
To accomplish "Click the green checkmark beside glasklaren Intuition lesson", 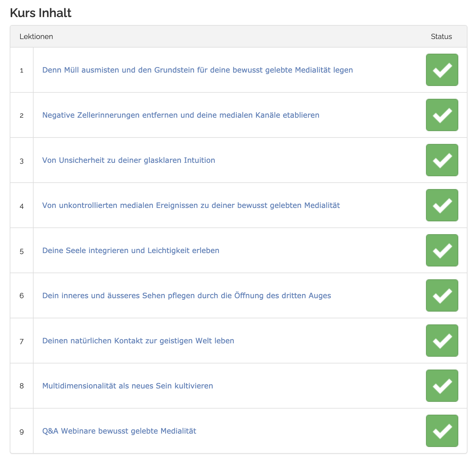I will coord(442,160).
